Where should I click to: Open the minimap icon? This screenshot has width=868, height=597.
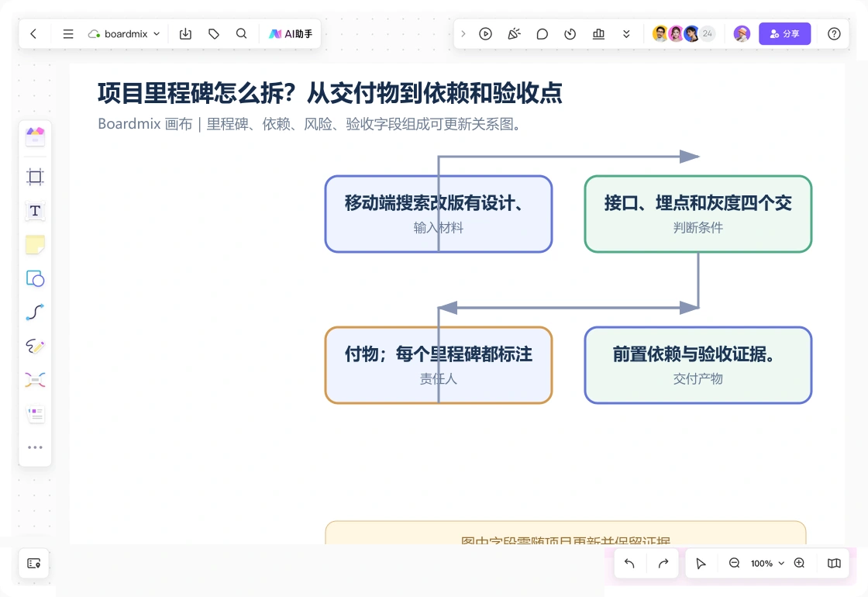pos(834,563)
